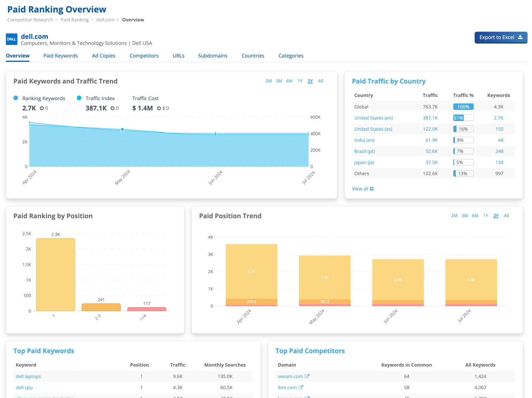Click the May 2024 point on trend chart
Image resolution: width=532 pixels, height=398 pixels.
[122, 130]
